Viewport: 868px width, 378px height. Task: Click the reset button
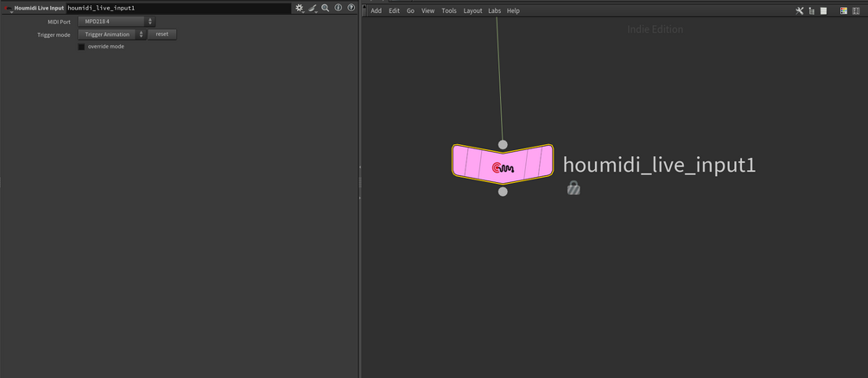click(x=162, y=35)
